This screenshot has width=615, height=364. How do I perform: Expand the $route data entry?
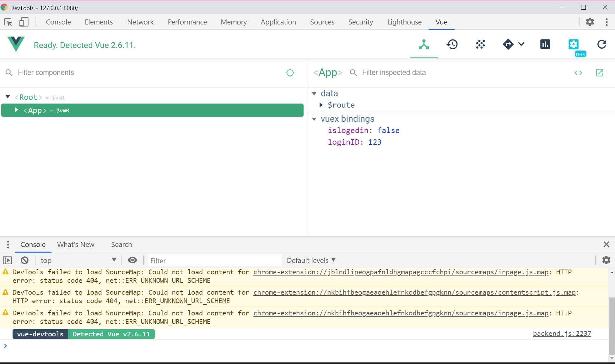321,105
